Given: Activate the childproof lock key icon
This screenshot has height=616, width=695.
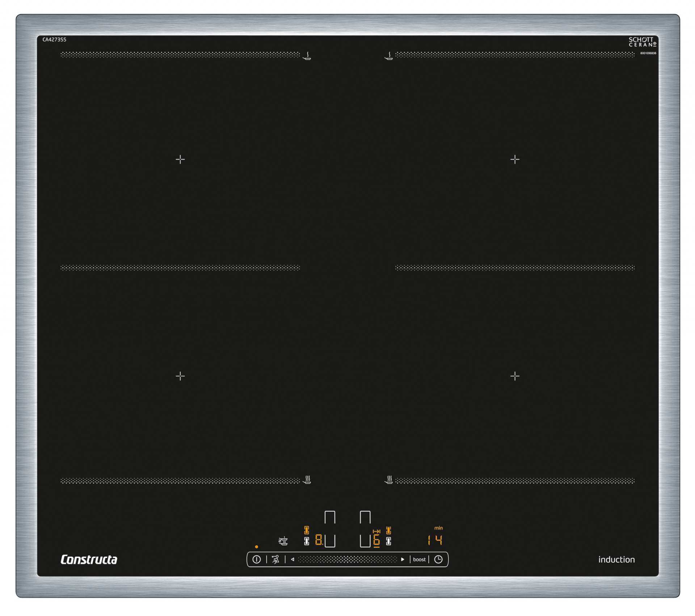Looking at the screenshot, I should (x=275, y=560).
